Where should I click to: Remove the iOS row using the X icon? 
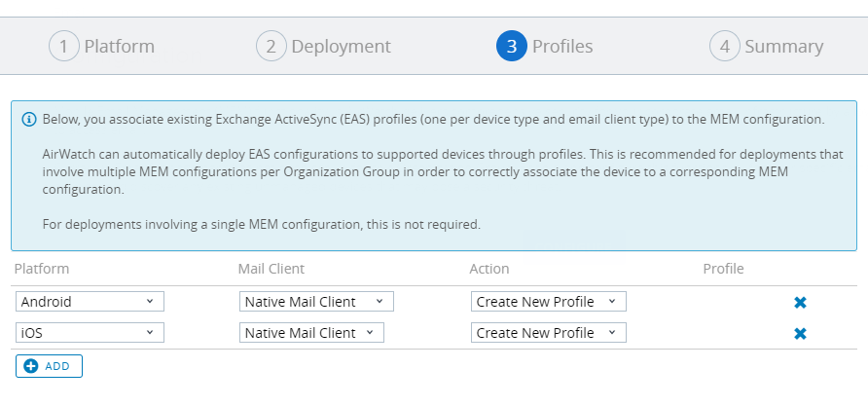[x=800, y=334]
